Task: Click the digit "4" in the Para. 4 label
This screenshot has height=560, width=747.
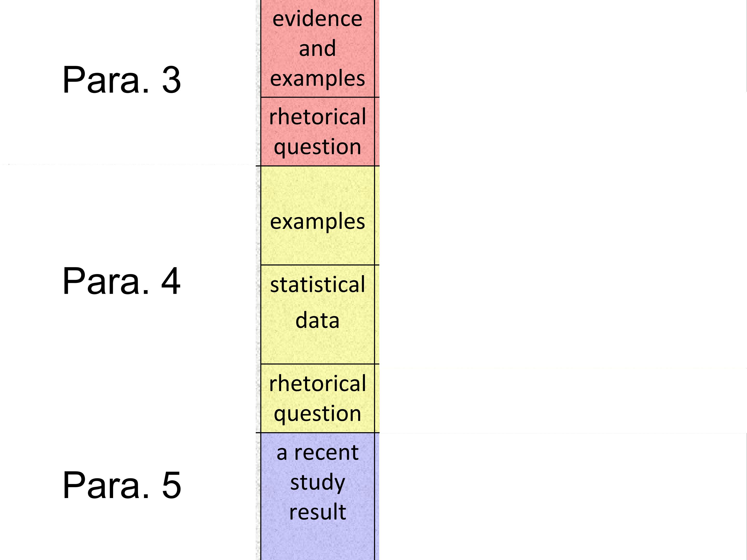Action: coord(171,281)
